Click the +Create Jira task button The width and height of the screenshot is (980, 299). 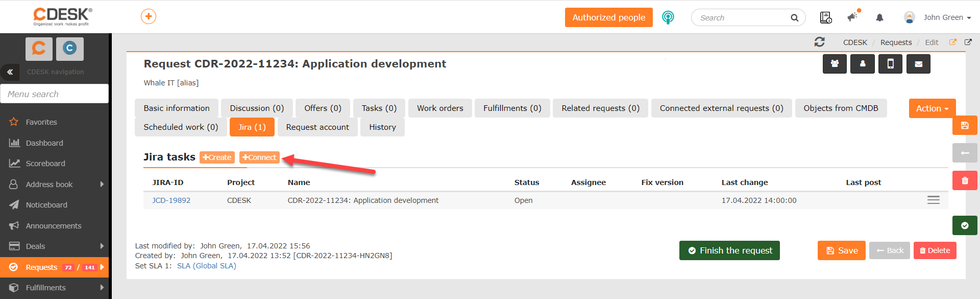point(217,157)
